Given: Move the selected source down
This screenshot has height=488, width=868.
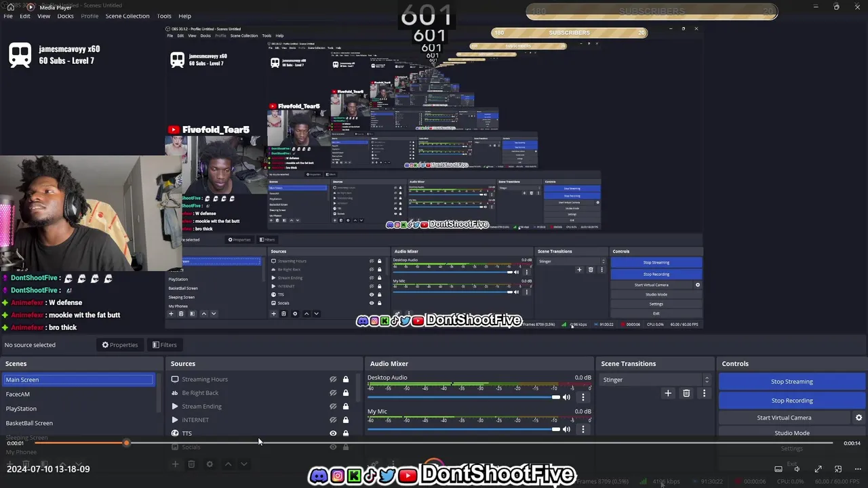Looking at the screenshot, I should [x=244, y=464].
